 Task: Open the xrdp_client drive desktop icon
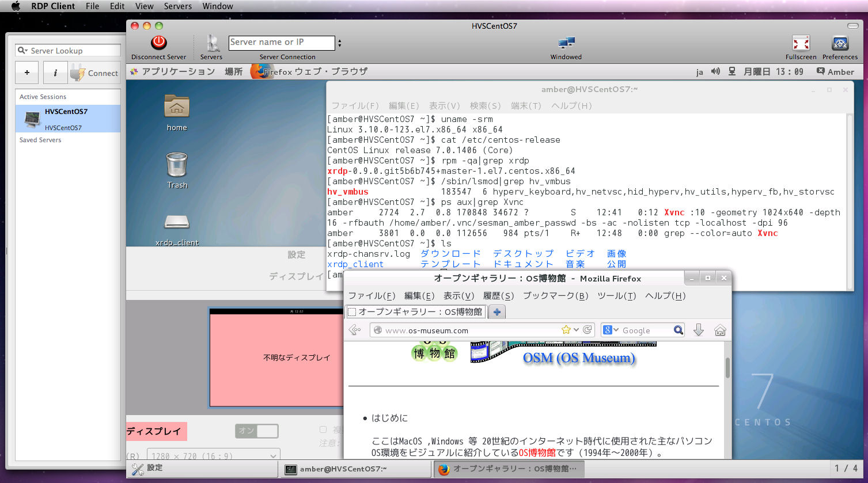point(177,229)
